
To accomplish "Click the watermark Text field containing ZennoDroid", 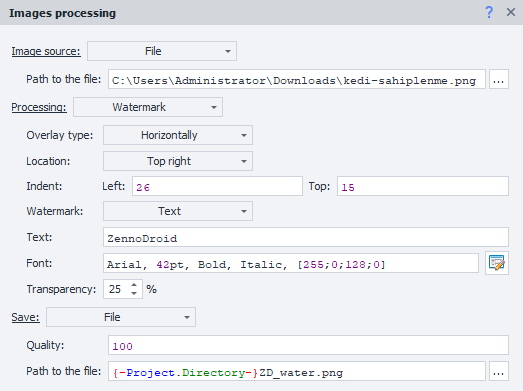I will click(306, 237).
